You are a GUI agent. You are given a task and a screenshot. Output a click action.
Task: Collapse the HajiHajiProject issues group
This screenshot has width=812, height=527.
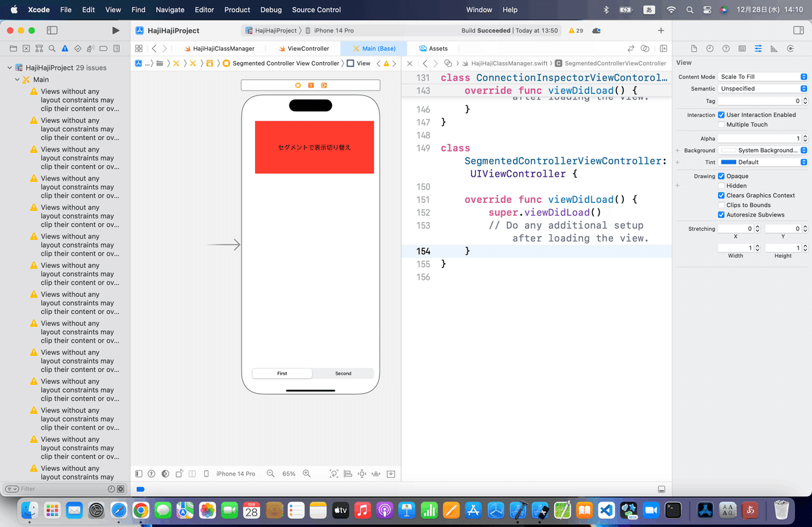point(9,68)
